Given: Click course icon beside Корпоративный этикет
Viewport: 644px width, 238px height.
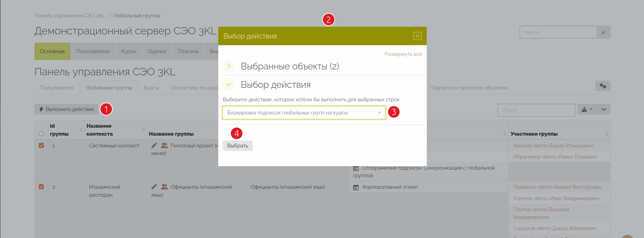Looking at the screenshot, I should point(356,187).
